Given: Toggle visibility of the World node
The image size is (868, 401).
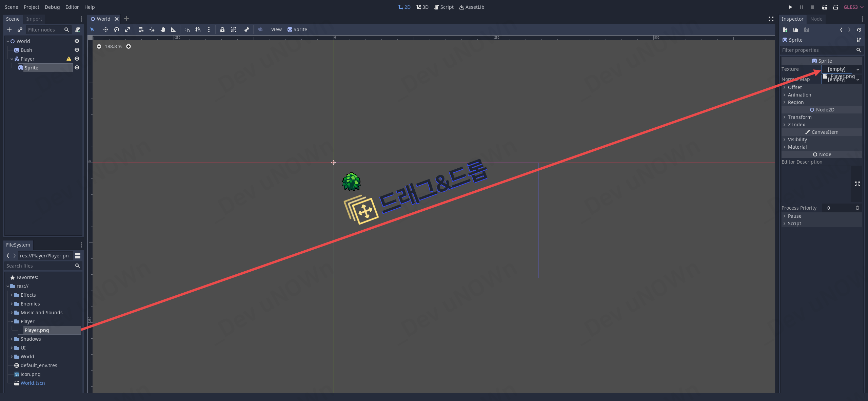Looking at the screenshot, I should 77,41.
